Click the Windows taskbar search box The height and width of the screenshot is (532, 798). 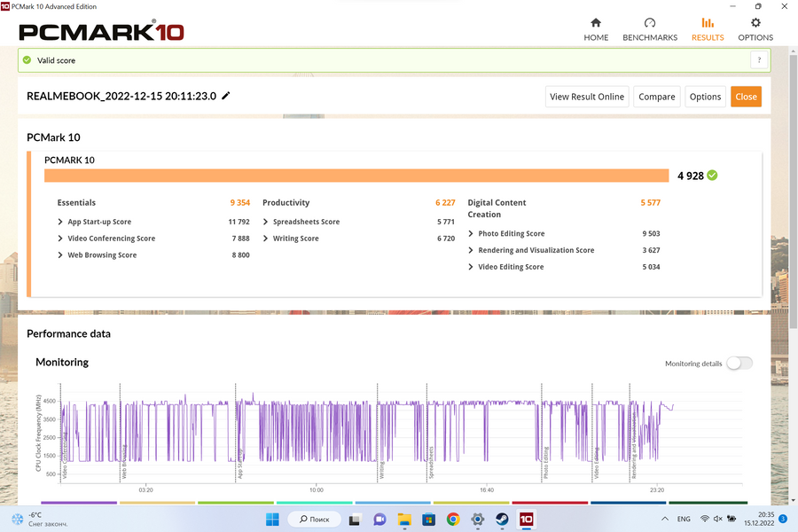(315, 519)
